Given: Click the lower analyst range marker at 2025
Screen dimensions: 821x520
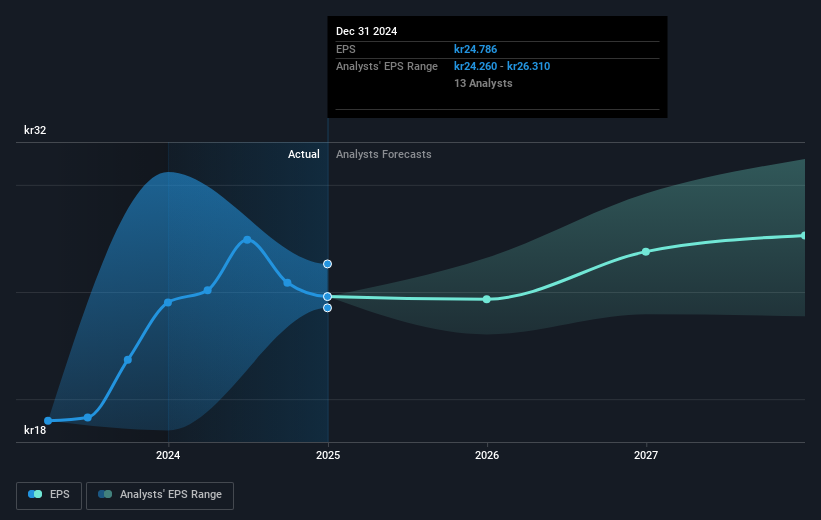Looking at the screenshot, I should (327, 308).
